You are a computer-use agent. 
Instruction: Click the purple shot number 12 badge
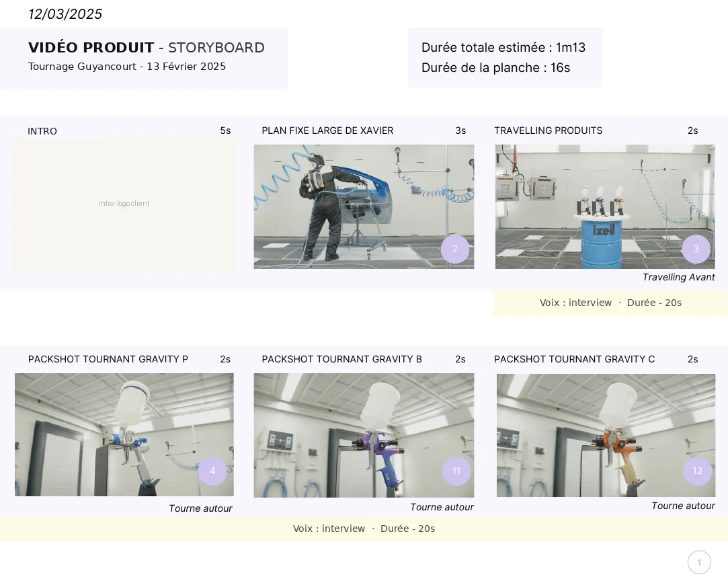[x=697, y=471]
